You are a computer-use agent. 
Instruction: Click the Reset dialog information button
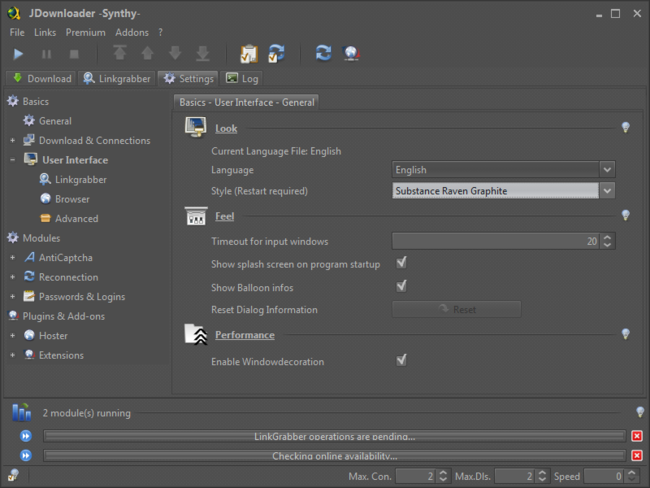(456, 309)
